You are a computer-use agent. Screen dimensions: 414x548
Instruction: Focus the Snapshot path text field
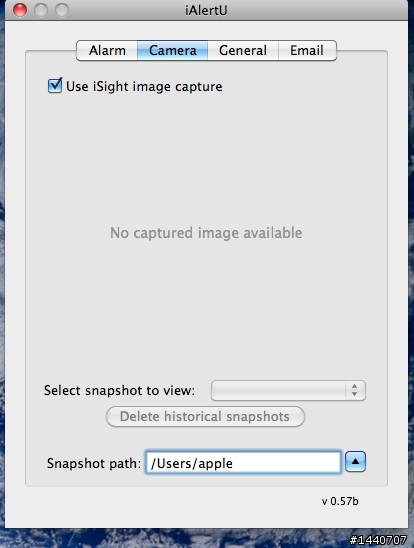click(x=243, y=462)
